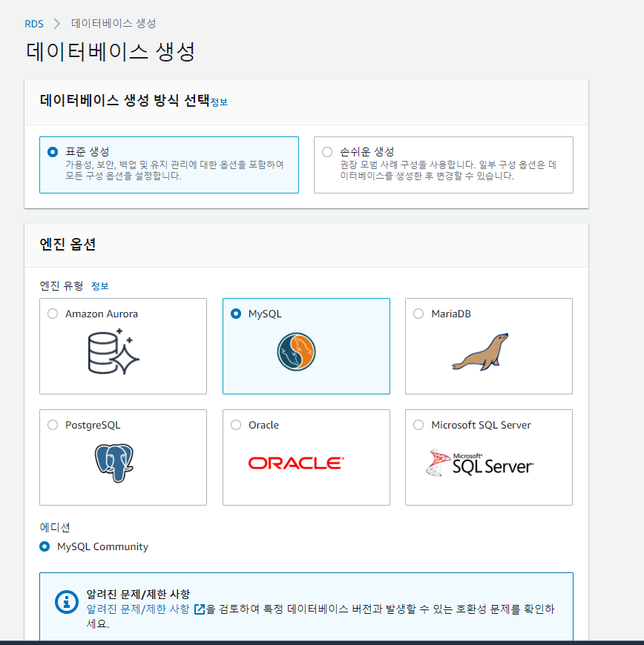Choose the Oracle engine radio

click(236, 425)
